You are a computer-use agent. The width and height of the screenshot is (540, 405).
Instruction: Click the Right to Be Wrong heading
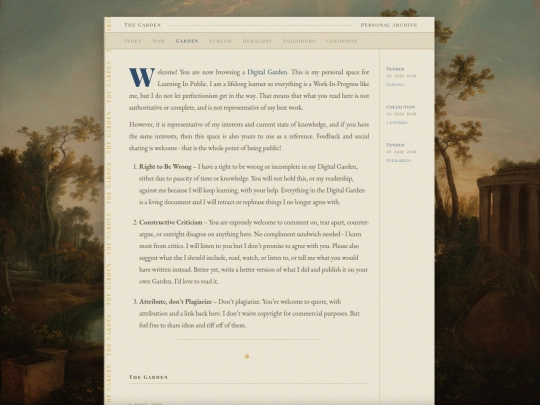click(x=165, y=167)
